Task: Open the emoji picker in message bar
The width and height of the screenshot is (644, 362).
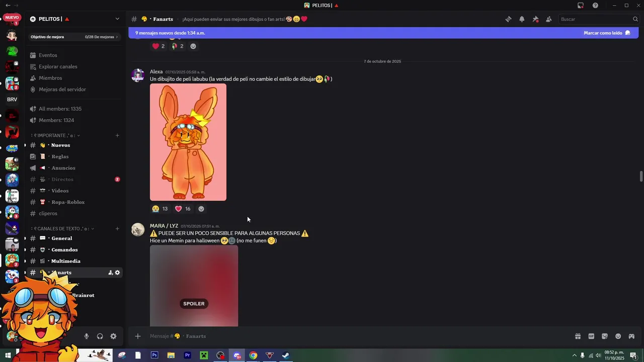Action: (x=618, y=336)
